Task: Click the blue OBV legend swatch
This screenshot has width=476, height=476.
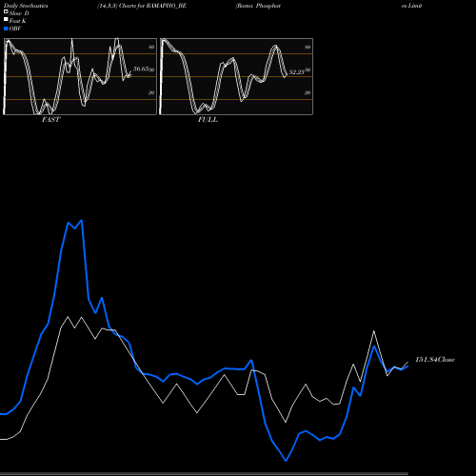Action: (x=6, y=29)
